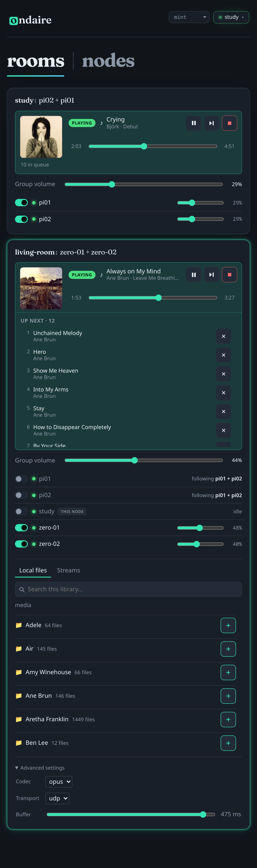Viewport: 257px width, 868px height.
Task: Enable study node in living-room group
Action: (21, 511)
